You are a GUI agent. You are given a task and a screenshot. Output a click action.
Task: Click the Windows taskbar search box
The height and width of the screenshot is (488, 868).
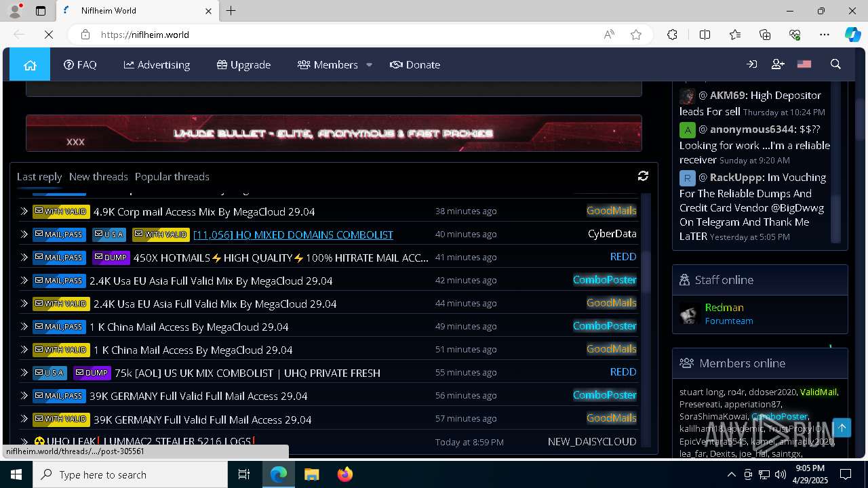tap(130, 474)
